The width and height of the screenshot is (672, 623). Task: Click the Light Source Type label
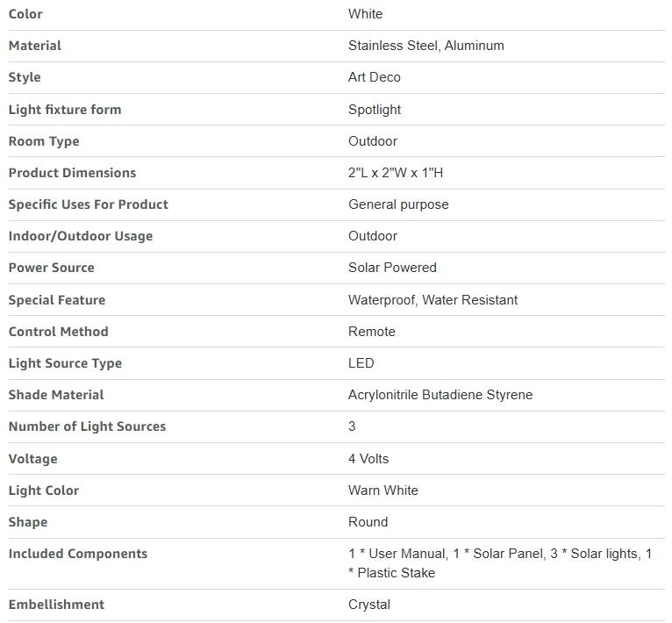click(65, 363)
